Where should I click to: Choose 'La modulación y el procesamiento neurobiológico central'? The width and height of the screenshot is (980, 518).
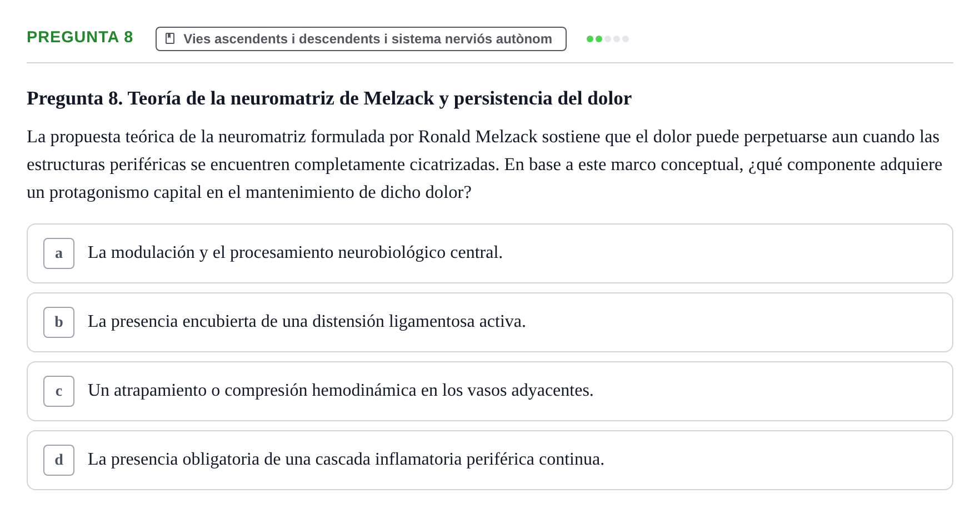pos(490,253)
